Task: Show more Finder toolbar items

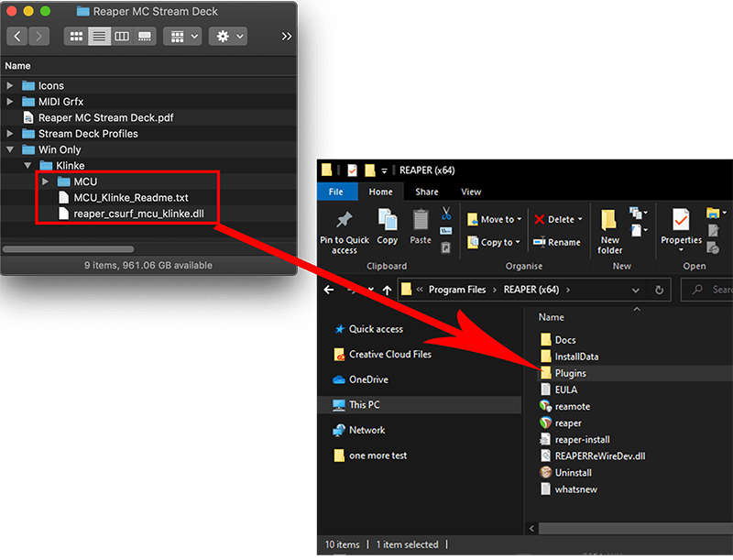Action: click(286, 36)
